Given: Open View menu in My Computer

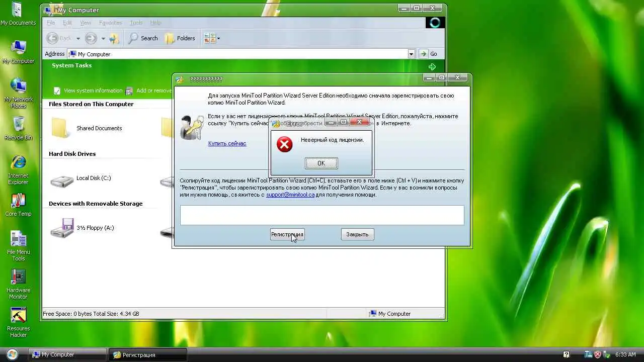Looking at the screenshot, I should coord(86,23).
